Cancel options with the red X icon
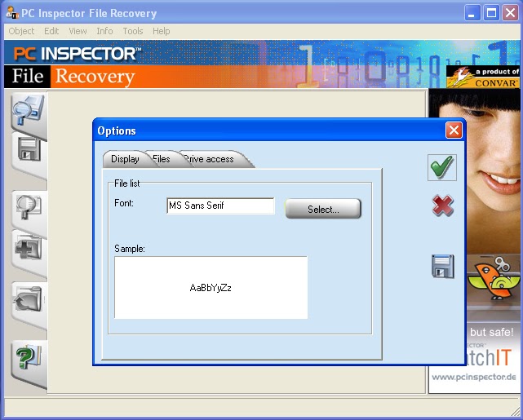The width and height of the screenshot is (523, 420). point(442,206)
